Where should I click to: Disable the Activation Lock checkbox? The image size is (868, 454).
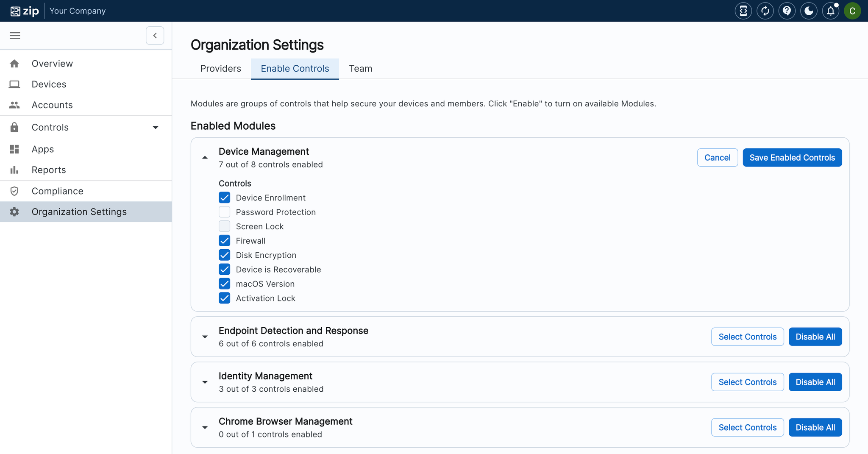coord(225,298)
